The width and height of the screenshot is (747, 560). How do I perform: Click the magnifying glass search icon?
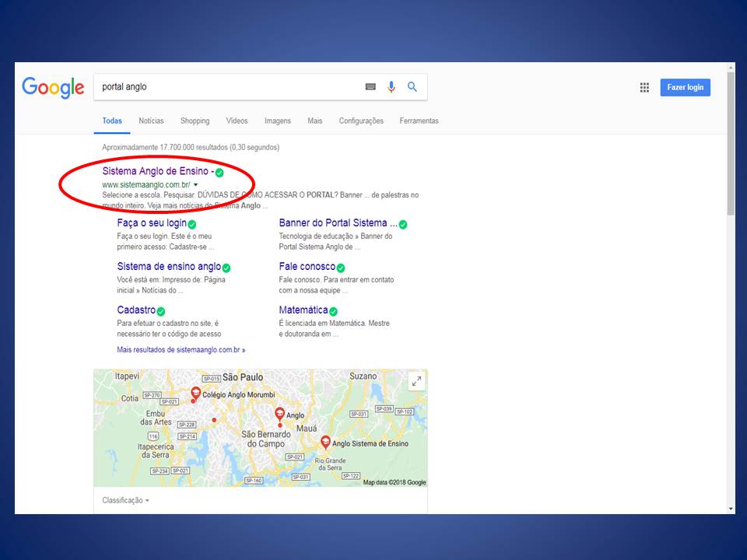coord(412,86)
